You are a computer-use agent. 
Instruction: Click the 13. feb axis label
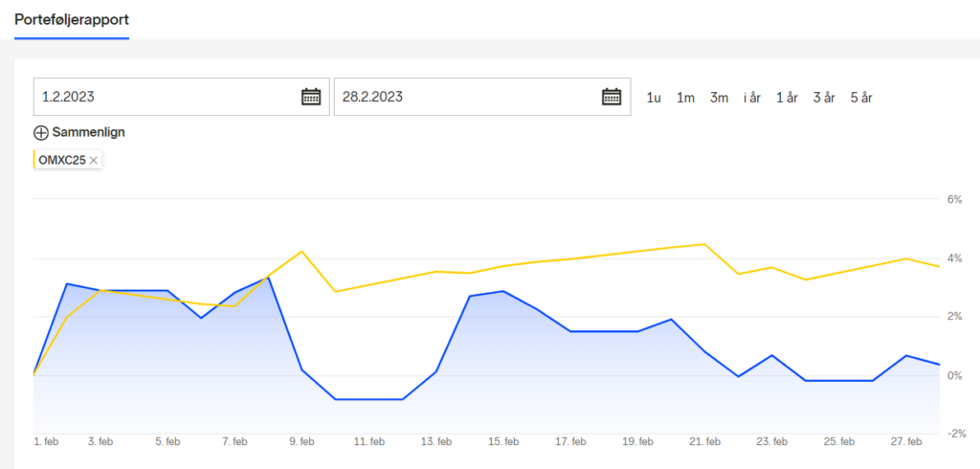(435, 441)
